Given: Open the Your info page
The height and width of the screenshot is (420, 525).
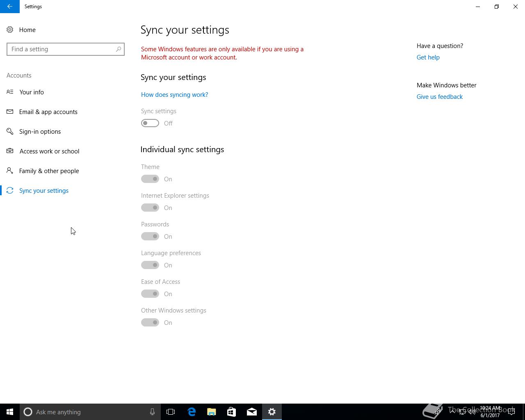Looking at the screenshot, I should tap(66, 92).
